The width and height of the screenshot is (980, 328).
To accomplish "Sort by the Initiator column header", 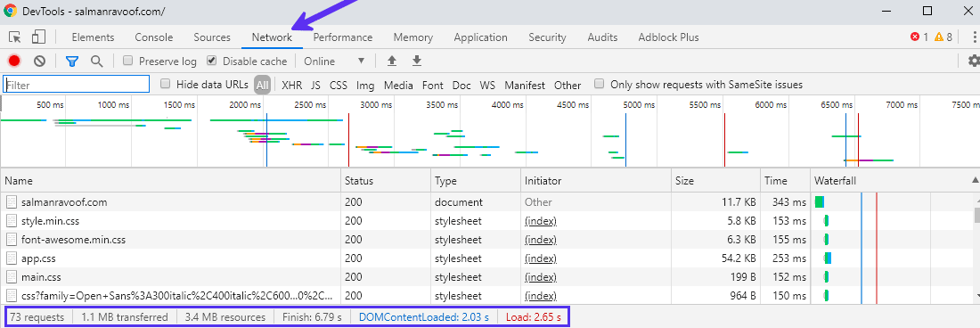I will pos(596,181).
